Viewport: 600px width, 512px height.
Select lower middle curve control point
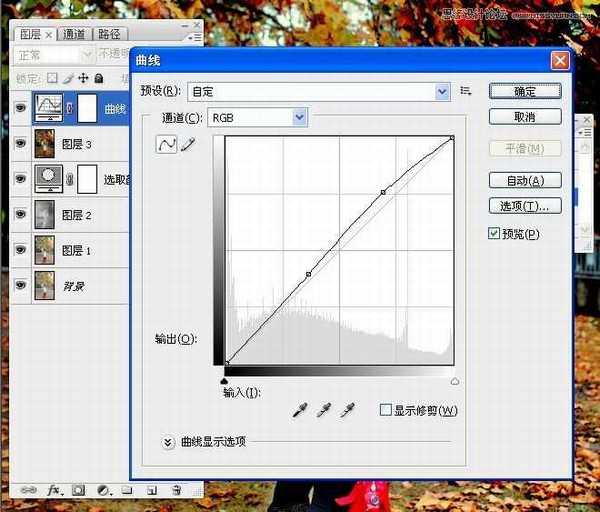click(308, 274)
